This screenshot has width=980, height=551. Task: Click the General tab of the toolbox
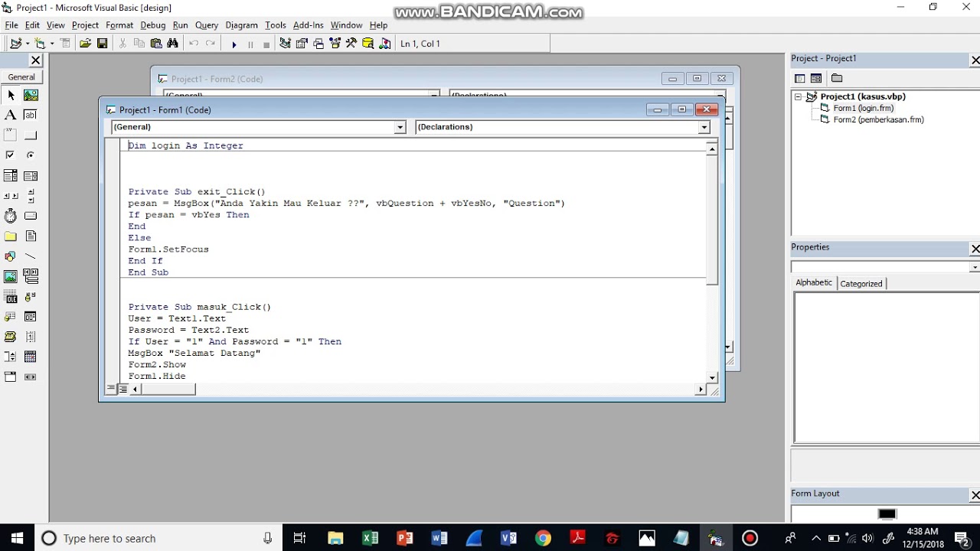coord(21,77)
